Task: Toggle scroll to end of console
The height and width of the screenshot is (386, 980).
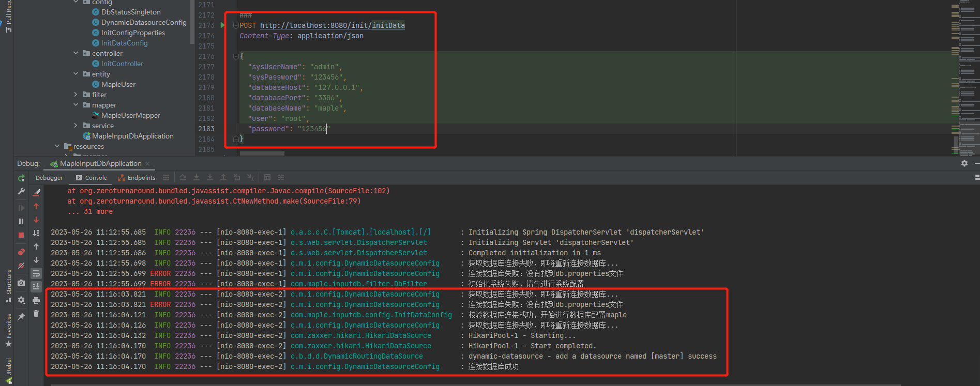Action: [x=36, y=286]
